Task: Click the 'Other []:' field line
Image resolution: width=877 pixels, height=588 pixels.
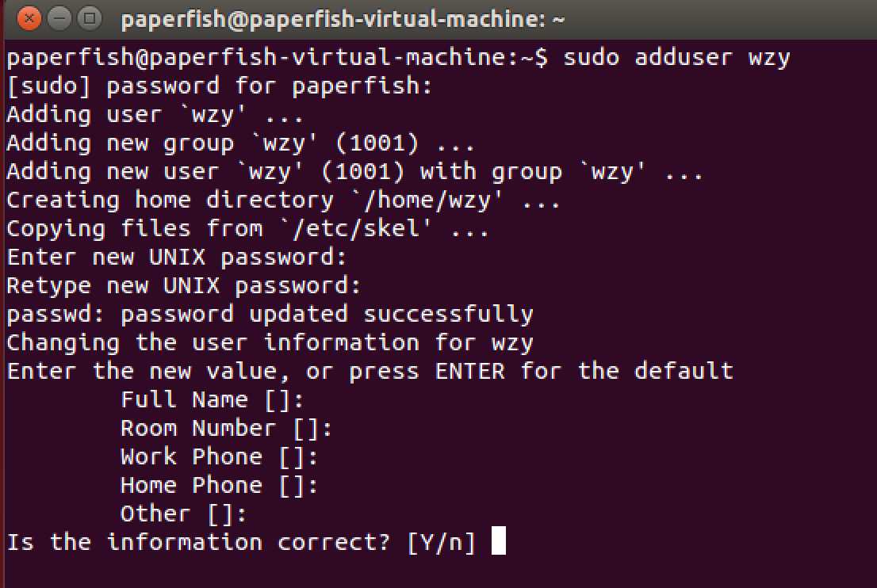Action: pyautogui.click(x=183, y=514)
